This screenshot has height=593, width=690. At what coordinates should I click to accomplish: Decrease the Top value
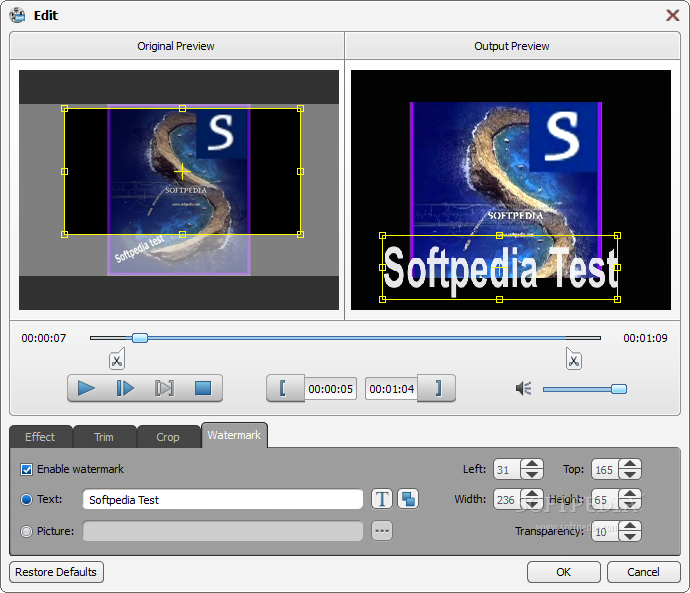pos(630,474)
